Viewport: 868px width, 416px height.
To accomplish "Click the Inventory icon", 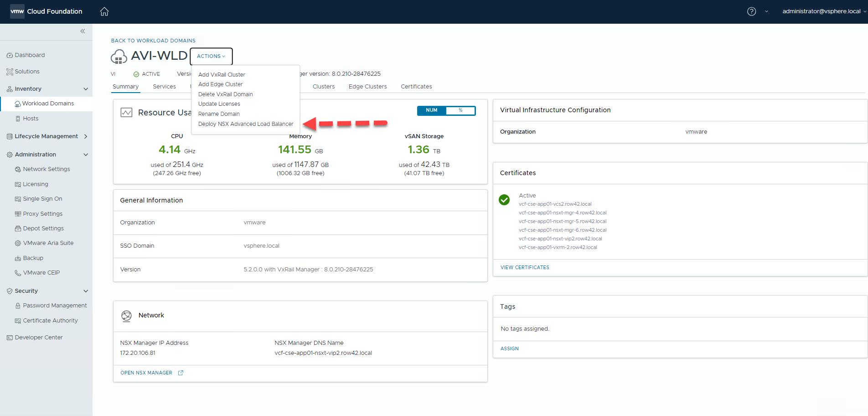I will [x=10, y=89].
